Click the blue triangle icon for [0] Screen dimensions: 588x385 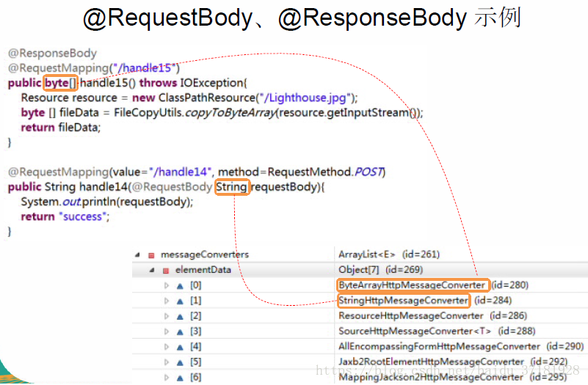click(180, 286)
